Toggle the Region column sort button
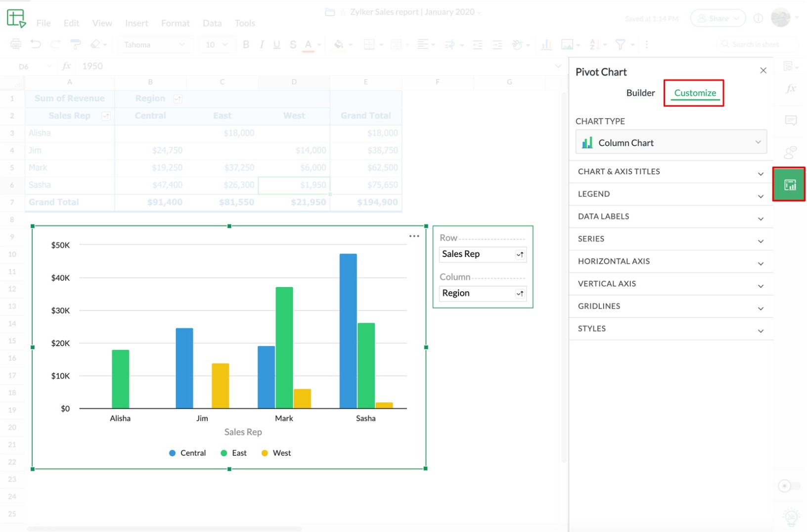807x532 pixels. click(x=520, y=294)
